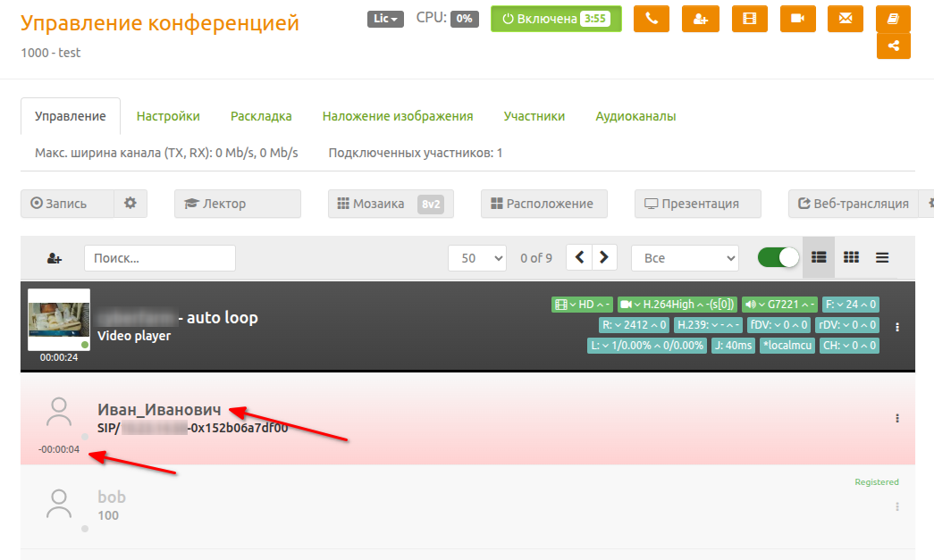Open options menu for Иван_Иванович participant
This screenshot has height=560, width=934.
tap(897, 418)
